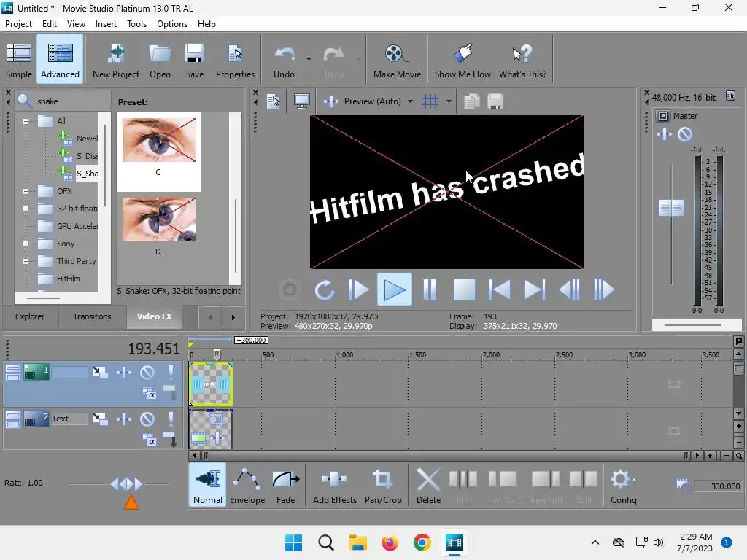Switch to Advanced mode
This screenshot has width=747, height=560.
[x=60, y=60]
